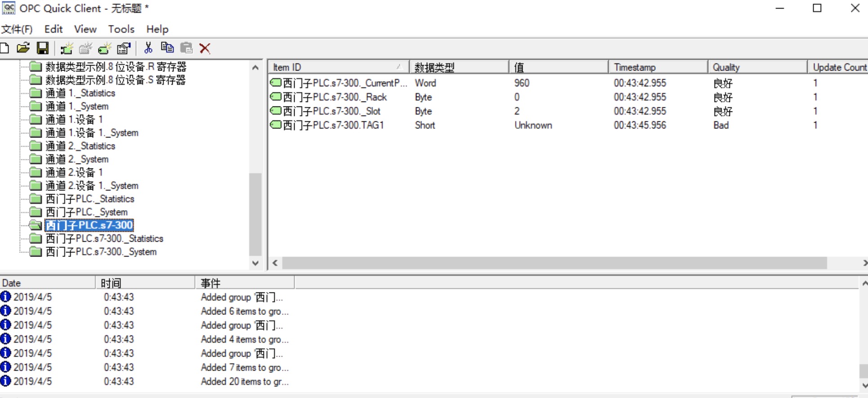Image resolution: width=868 pixels, height=398 pixels.
Task: Click the New Item toolbar icon
Action: click(x=105, y=48)
